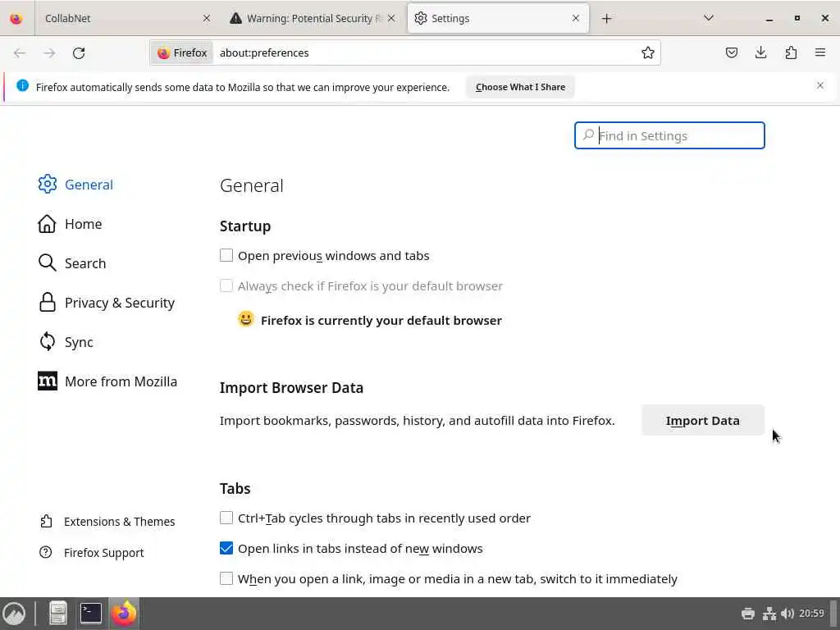Reload the current page
This screenshot has height=630, width=840.
(x=79, y=52)
